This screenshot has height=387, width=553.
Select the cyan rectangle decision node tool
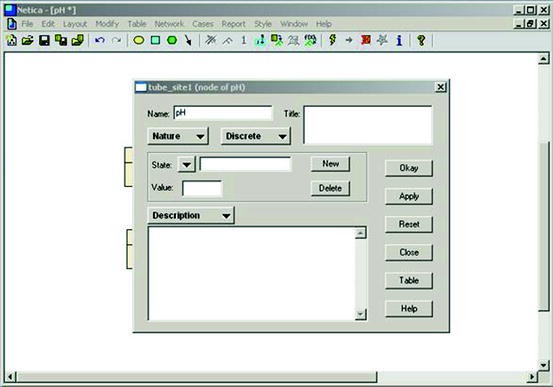(155, 40)
